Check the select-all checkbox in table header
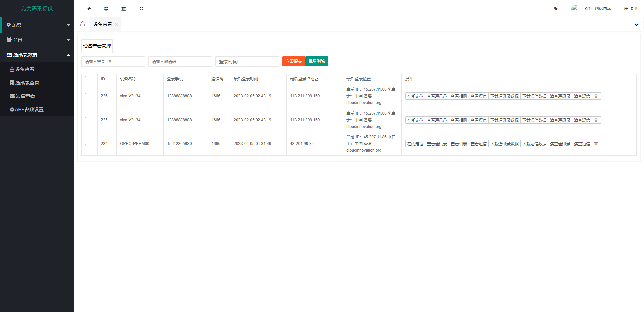The width and height of the screenshot is (644, 312). 87,78
